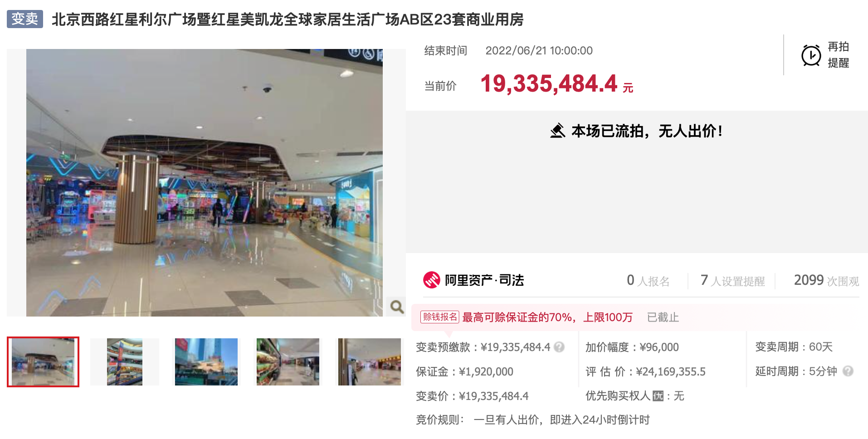Open the magnifier zoom icon on photo

(x=397, y=307)
